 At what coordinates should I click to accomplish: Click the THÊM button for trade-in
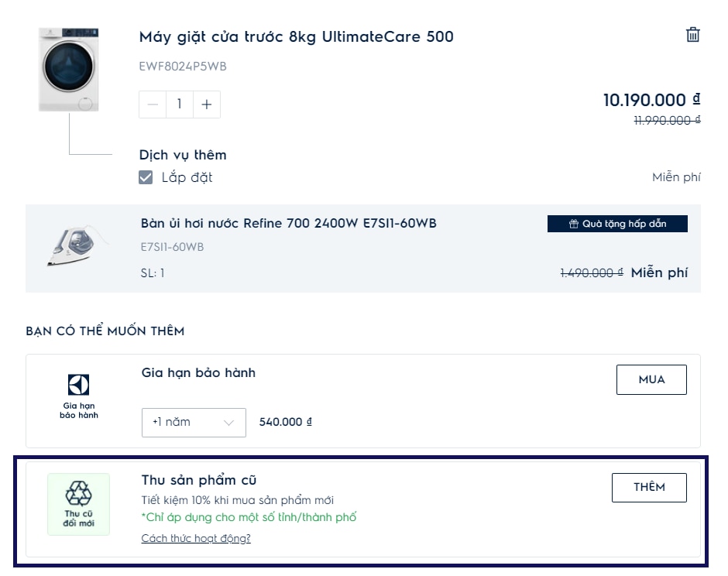coord(649,487)
